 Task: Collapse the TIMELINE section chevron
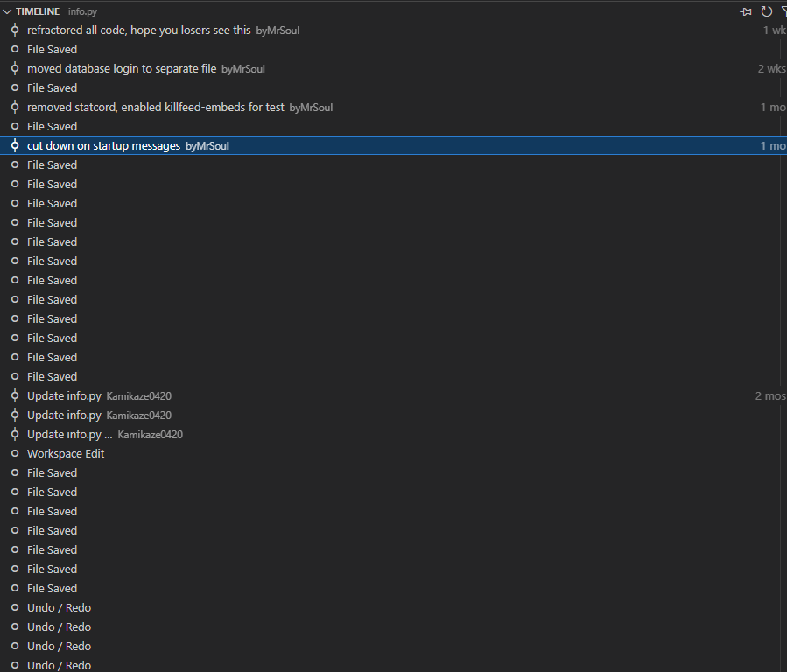(7, 11)
